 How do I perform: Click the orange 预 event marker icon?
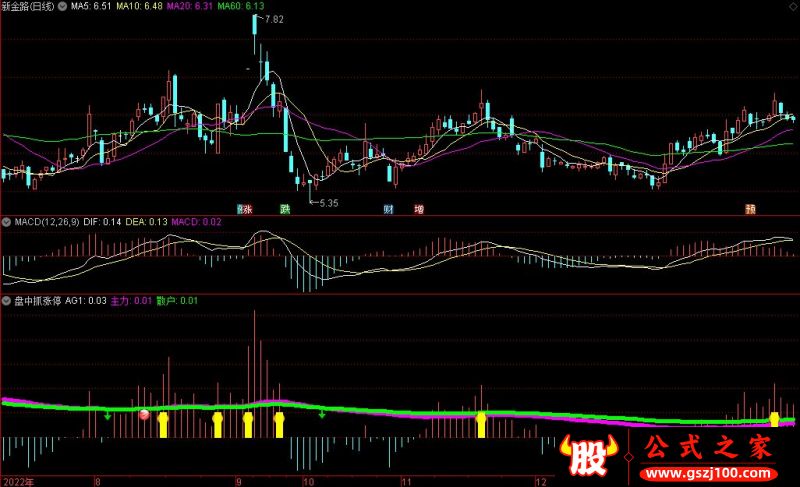point(750,209)
